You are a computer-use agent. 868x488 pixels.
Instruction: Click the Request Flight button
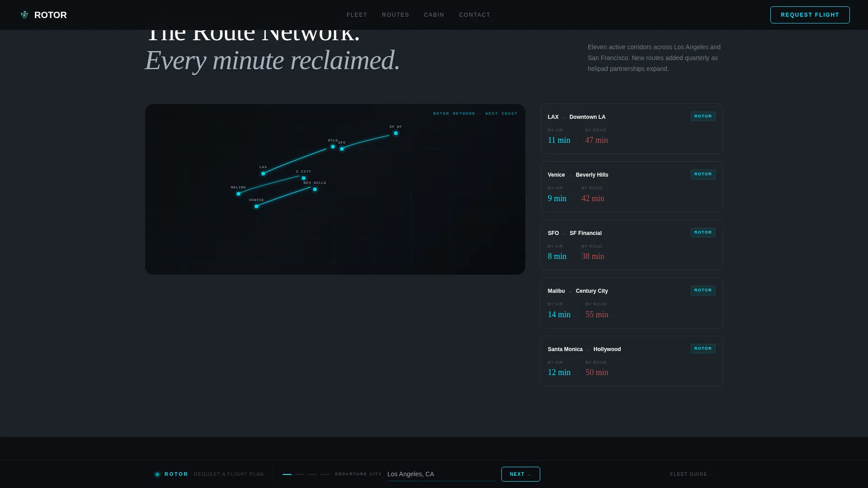pyautogui.click(x=810, y=15)
